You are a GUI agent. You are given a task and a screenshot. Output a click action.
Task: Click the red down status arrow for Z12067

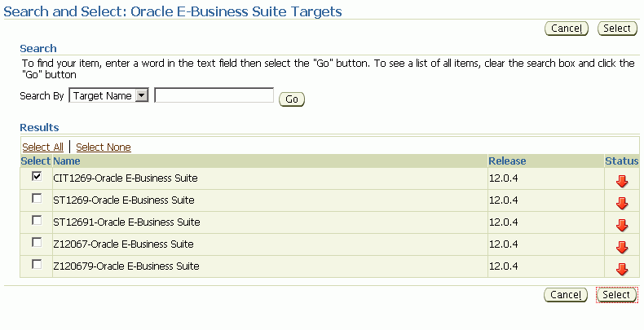[622, 248]
